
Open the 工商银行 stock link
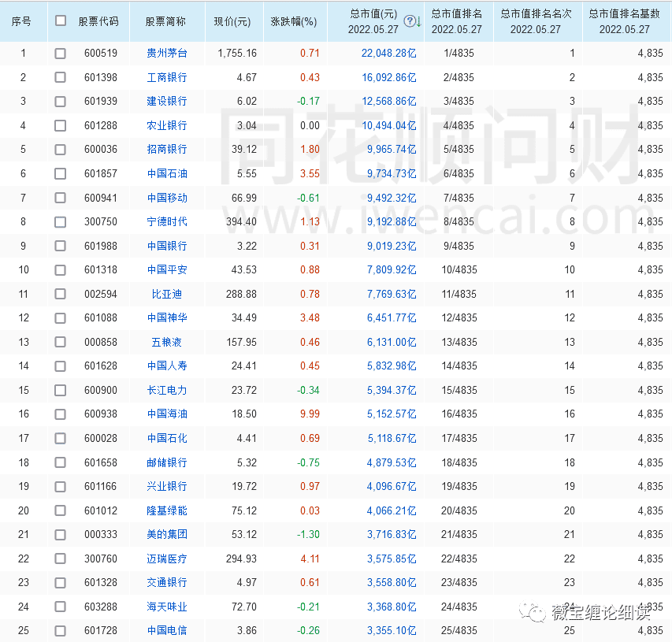[167, 77]
